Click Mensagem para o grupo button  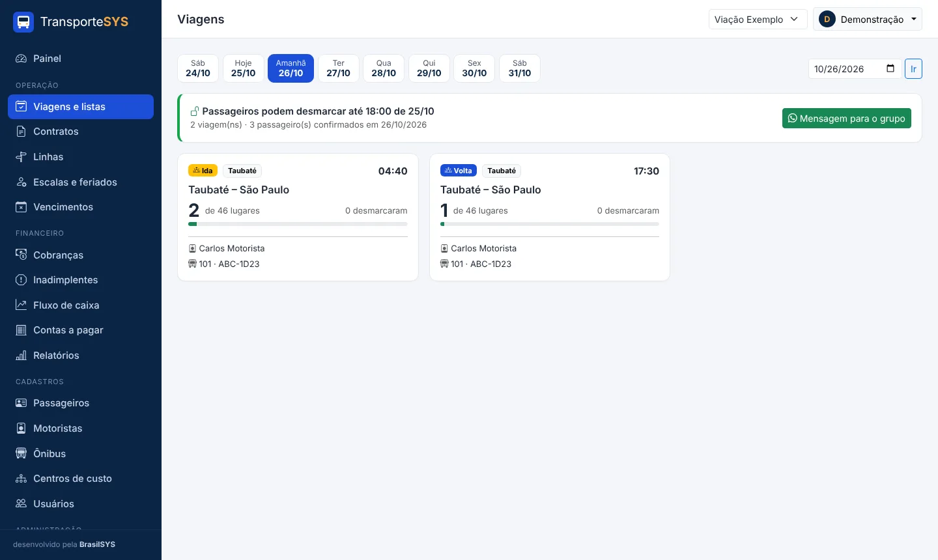tap(847, 118)
